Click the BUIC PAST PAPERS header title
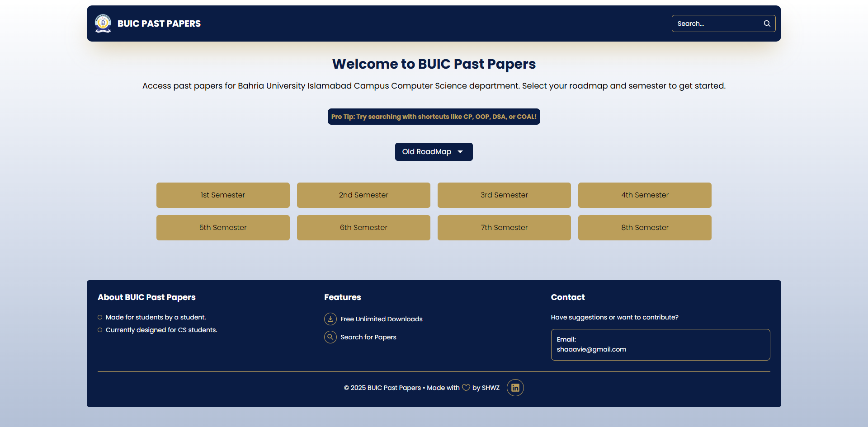Viewport: 868px width, 427px height. tap(159, 23)
